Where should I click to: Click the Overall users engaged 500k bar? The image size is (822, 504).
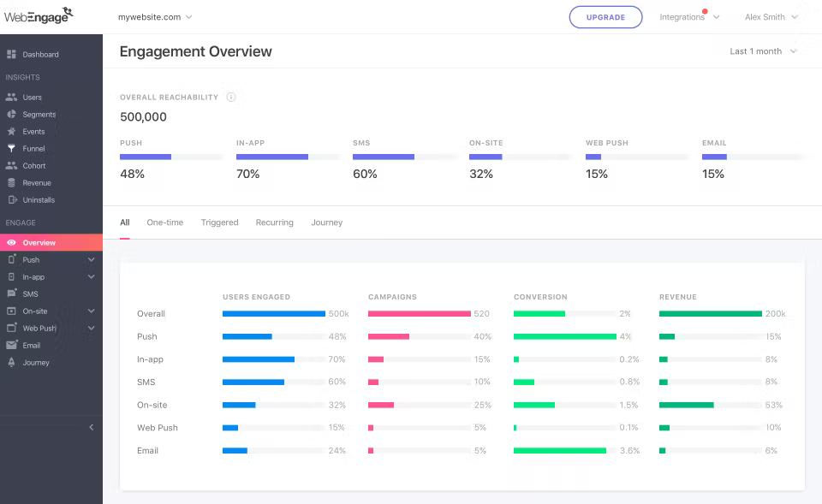click(x=274, y=313)
